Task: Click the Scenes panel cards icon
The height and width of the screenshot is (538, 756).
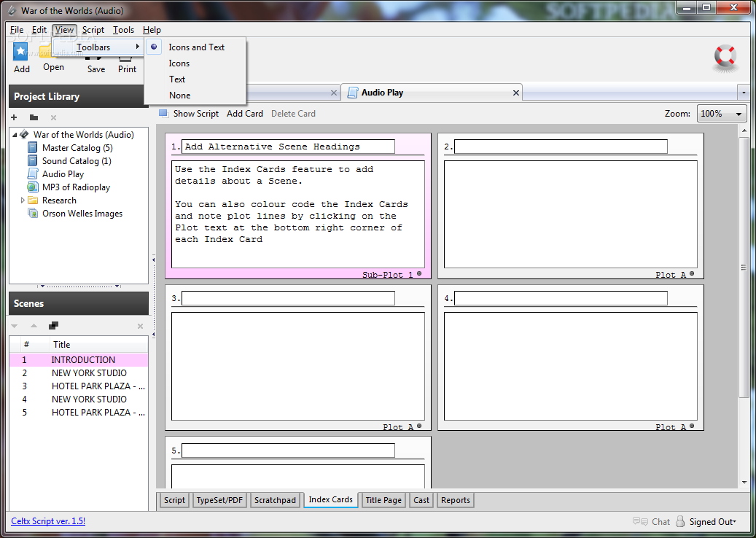Action: [x=53, y=326]
